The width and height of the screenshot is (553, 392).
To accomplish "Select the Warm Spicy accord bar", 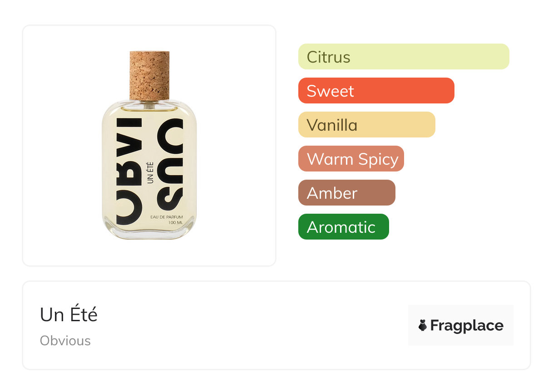I will pyautogui.click(x=351, y=159).
